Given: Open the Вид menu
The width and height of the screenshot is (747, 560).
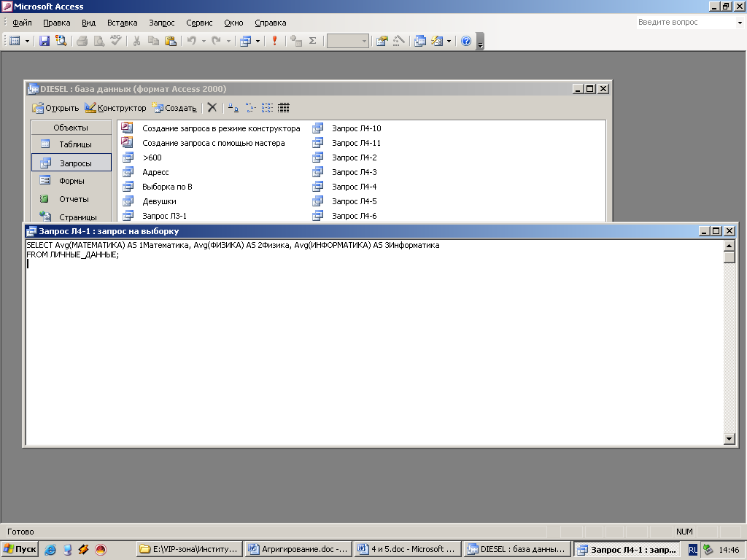Looking at the screenshot, I should tap(88, 23).
